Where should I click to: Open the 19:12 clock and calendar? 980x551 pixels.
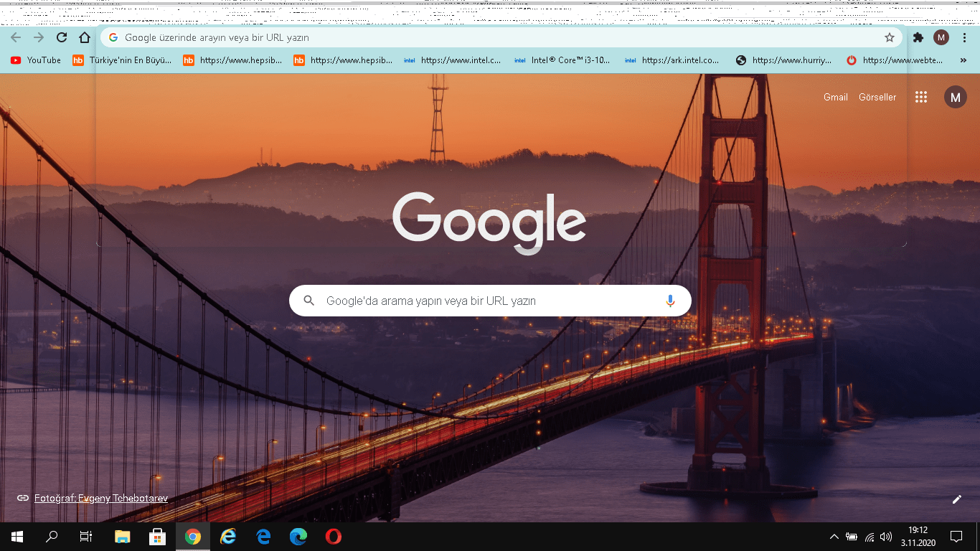(x=918, y=537)
